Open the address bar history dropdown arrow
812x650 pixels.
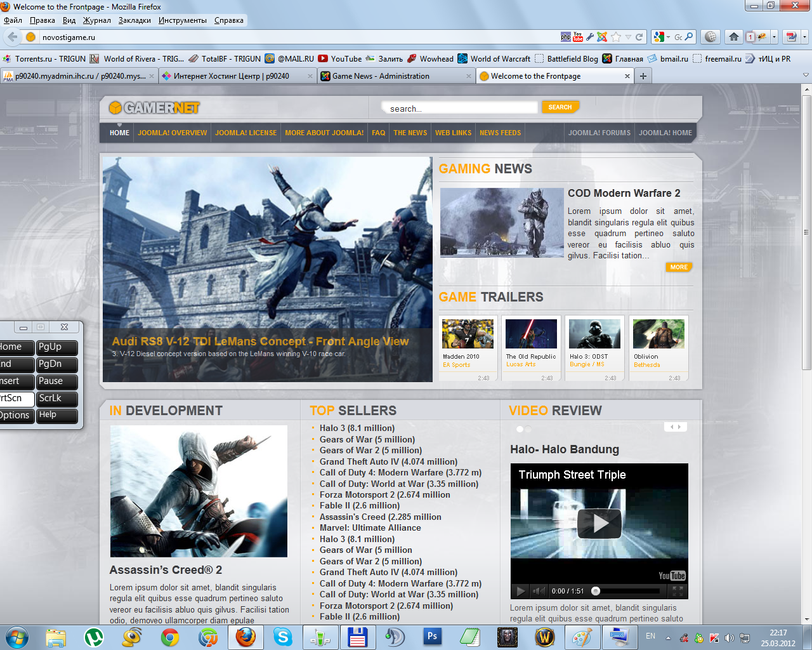pos(628,37)
